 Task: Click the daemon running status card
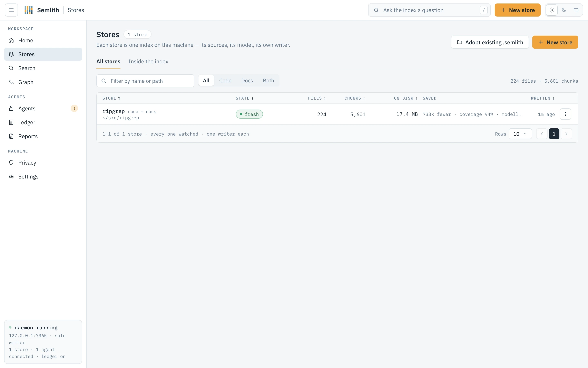click(x=43, y=342)
